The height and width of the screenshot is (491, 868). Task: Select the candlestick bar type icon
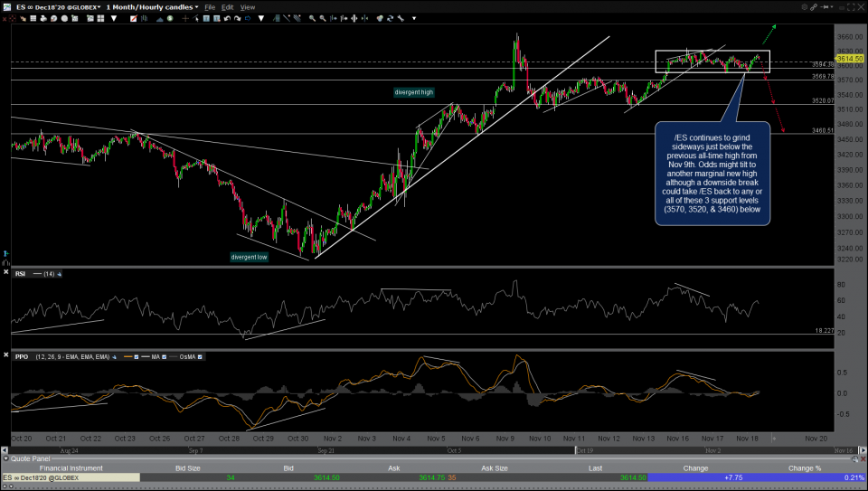click(144, 18)
